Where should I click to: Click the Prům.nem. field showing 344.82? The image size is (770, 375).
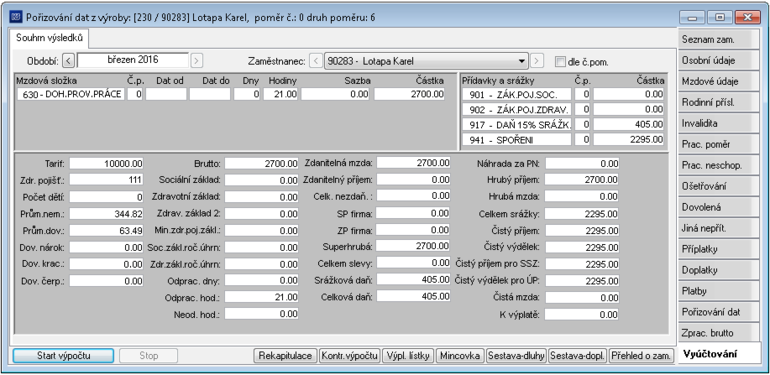107,214
